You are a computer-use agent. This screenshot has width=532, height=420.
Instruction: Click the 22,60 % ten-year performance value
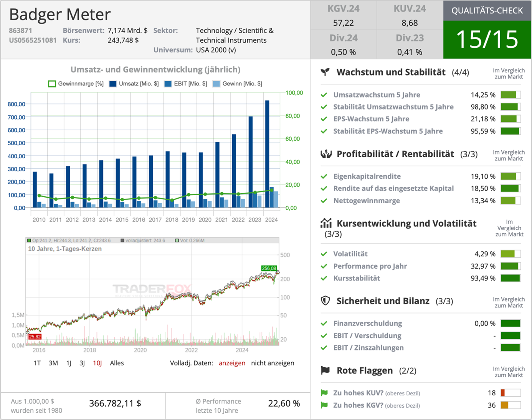click(x=284, y=403)
